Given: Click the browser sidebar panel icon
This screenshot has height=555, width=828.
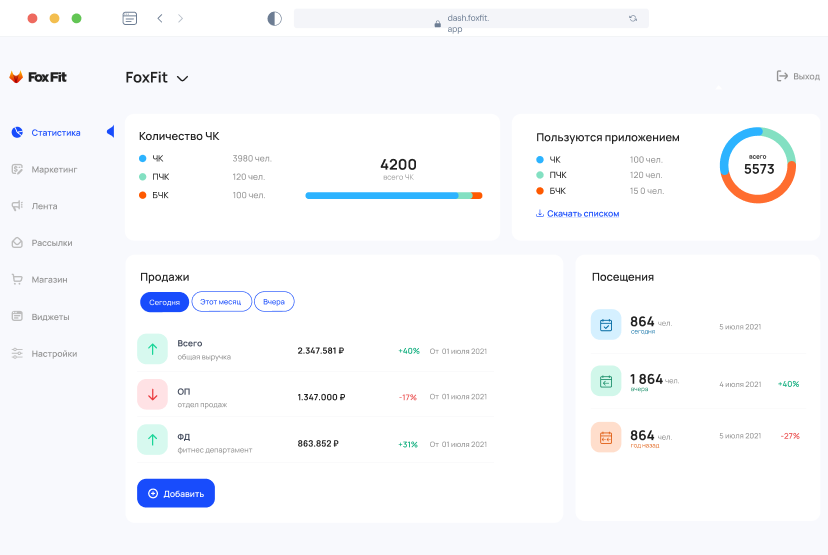Looking at the screenshot, I should pos(129,18).
